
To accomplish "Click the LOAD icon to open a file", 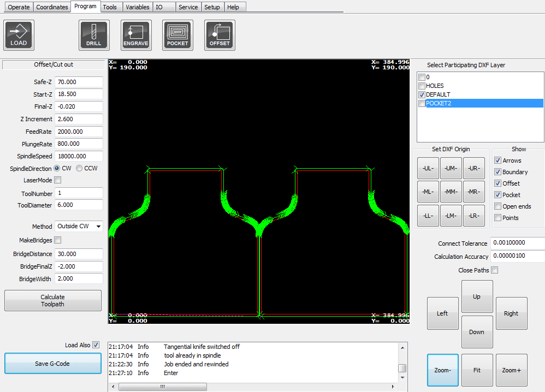I will [18, 34].
